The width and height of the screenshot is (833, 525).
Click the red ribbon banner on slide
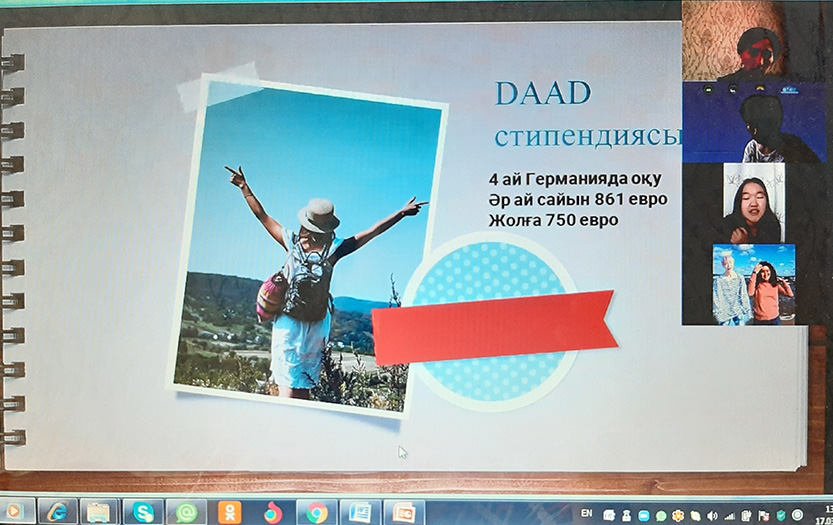pyautogui.click(x=494, y=328)
